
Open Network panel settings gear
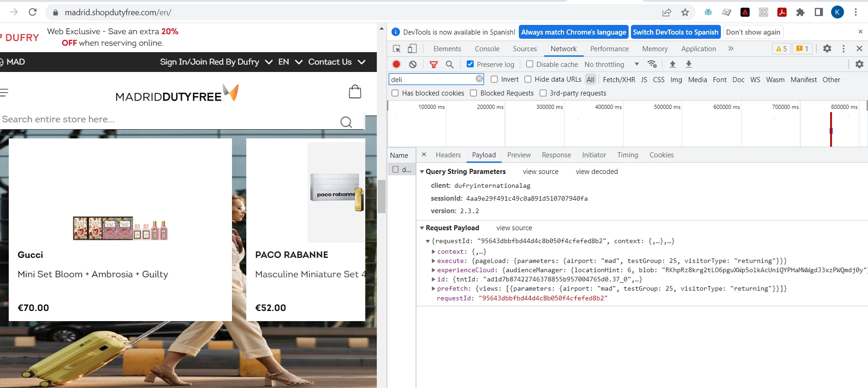[x=859, y=64]
